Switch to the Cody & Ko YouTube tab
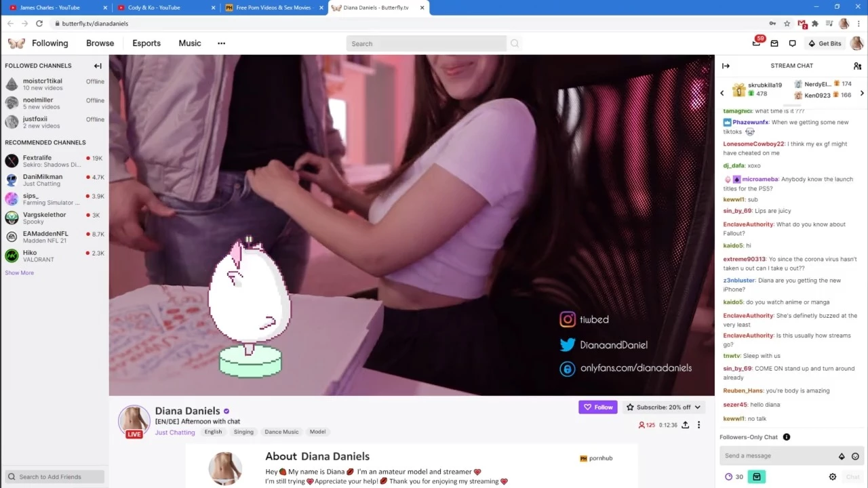 click(163, 7)
